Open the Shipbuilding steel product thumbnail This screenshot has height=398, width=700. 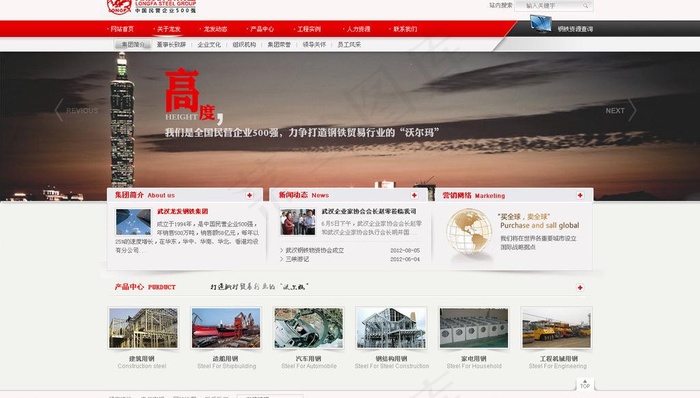click(x=226, y=328)
